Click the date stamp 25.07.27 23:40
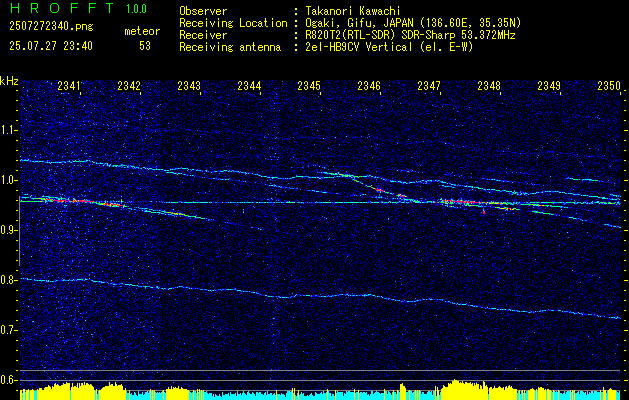629x400 pixels. [x=51, y=46]
